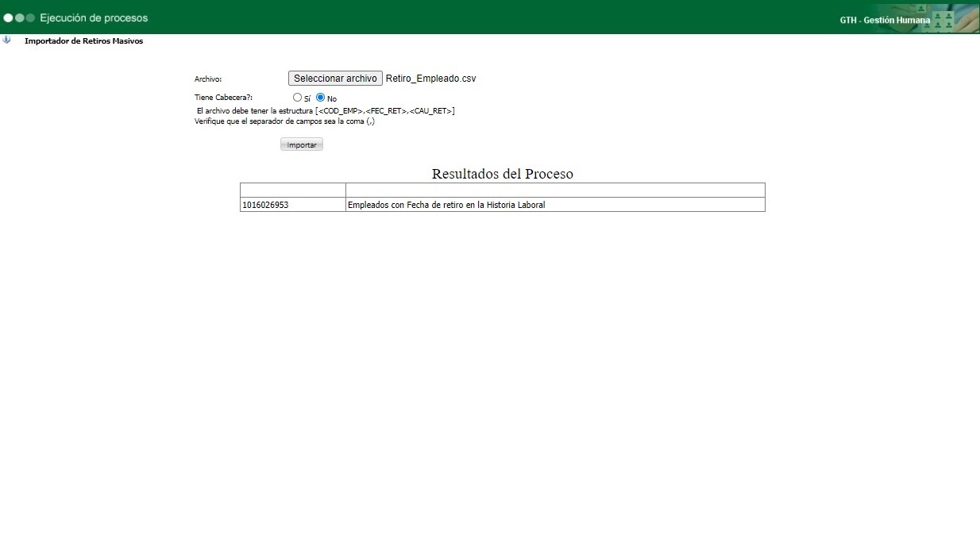This screenshot has width=980, height=554.
Task: Select the 'Sí' header radio button
Action: [298, 98]
